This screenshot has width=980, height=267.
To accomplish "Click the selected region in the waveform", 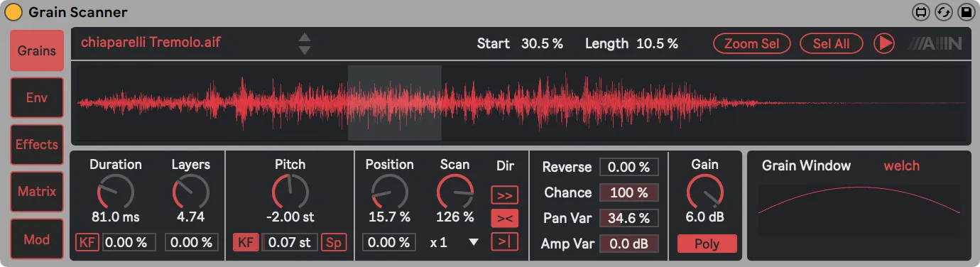I will point(394,103).
